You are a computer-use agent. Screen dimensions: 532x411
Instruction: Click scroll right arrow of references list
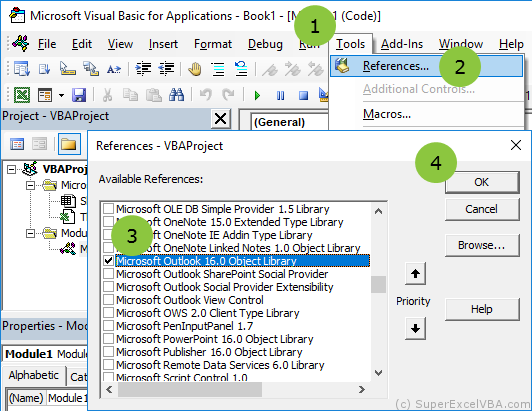pyautogui.click(x=362, y=389)
